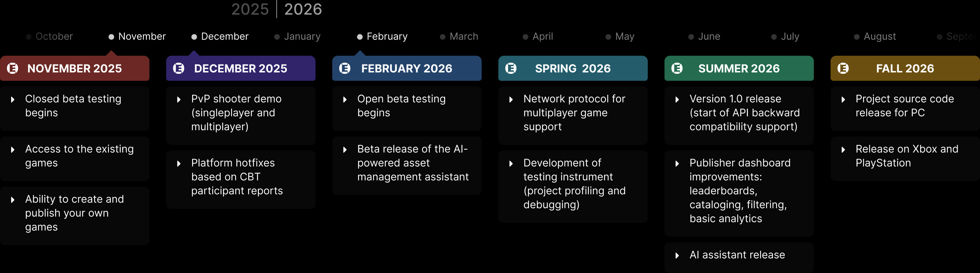Select the February timeline dot
The image size is (980, 273).
point(359,37)
